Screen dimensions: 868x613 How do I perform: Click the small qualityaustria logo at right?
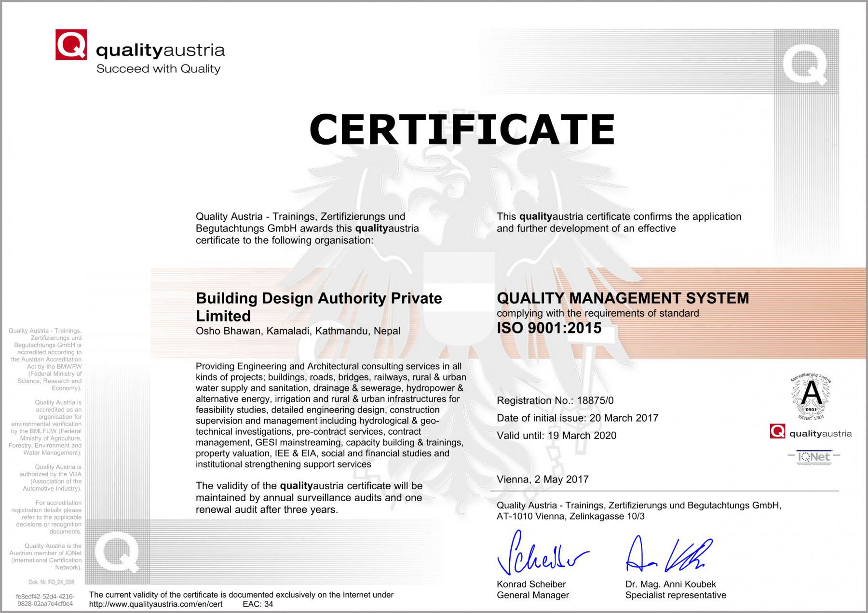click(811, 432)
